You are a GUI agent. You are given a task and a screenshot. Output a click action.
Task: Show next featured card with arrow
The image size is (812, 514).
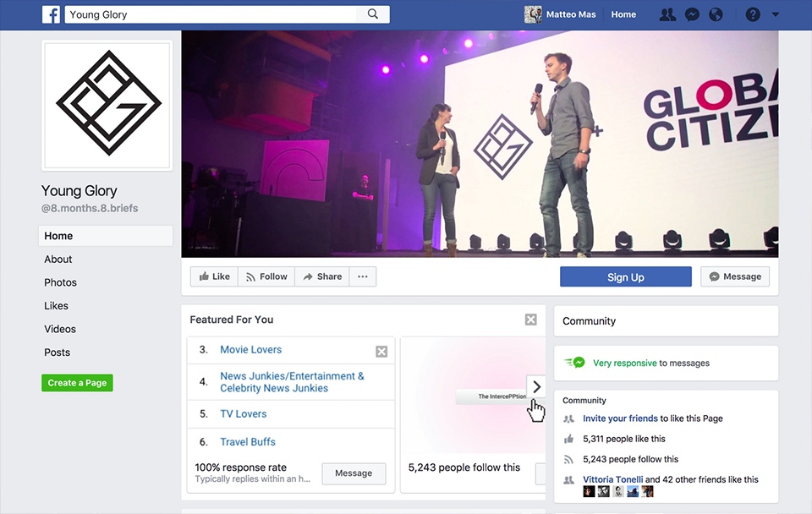[x=536, y=386]
